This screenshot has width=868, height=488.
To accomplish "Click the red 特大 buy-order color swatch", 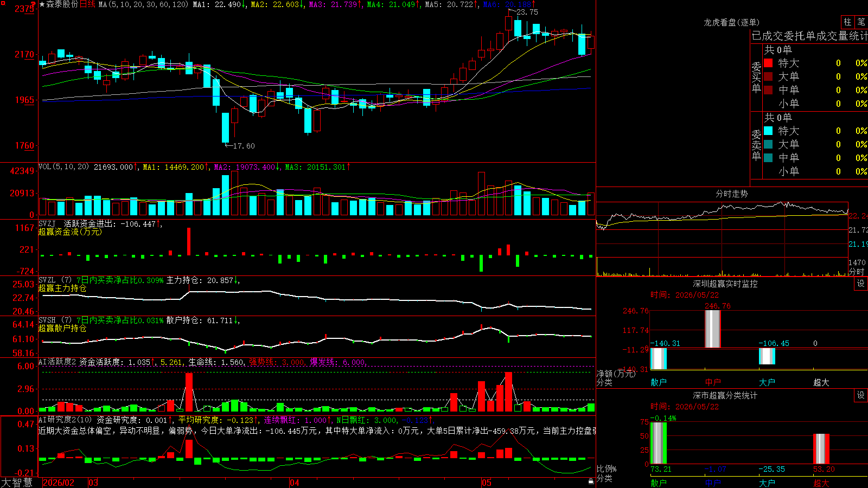I will pos(768,63).
